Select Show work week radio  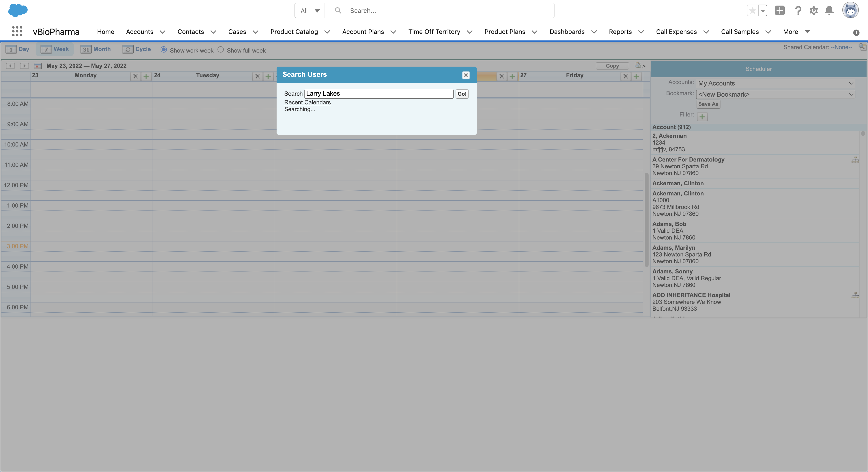coord(164,49)
